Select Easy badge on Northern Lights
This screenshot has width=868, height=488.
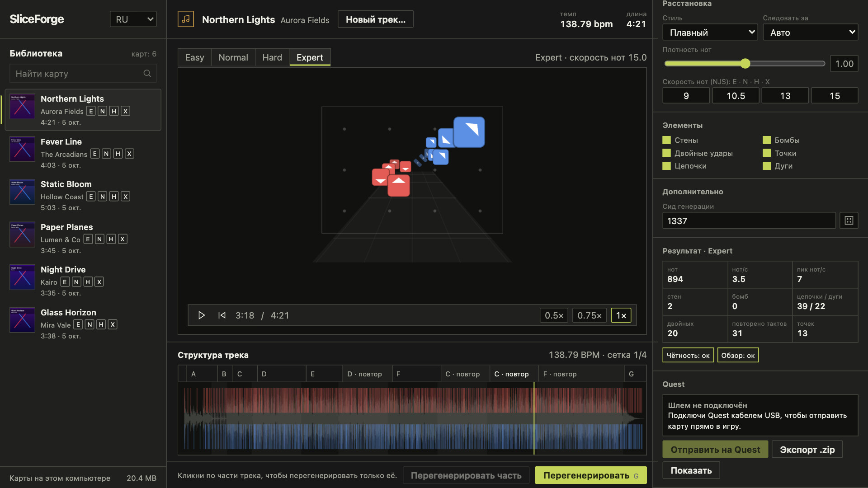[x=91, y=111]
